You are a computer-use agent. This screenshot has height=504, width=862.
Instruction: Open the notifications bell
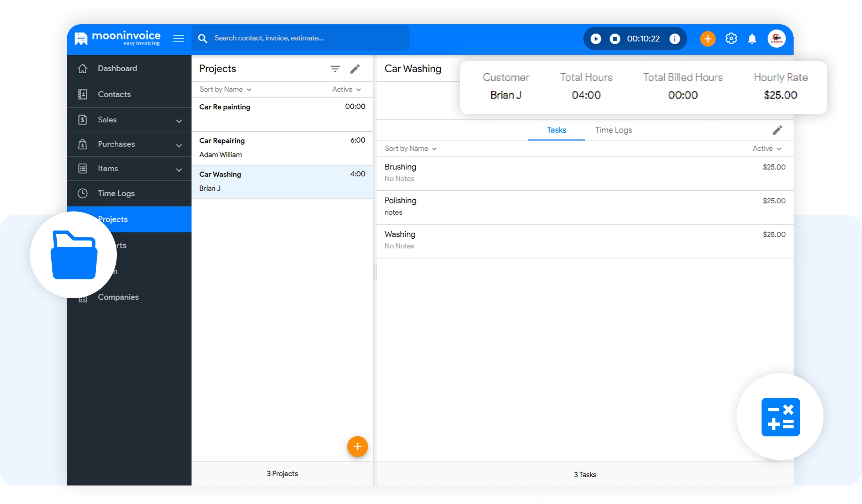click(x=752, y=38)
